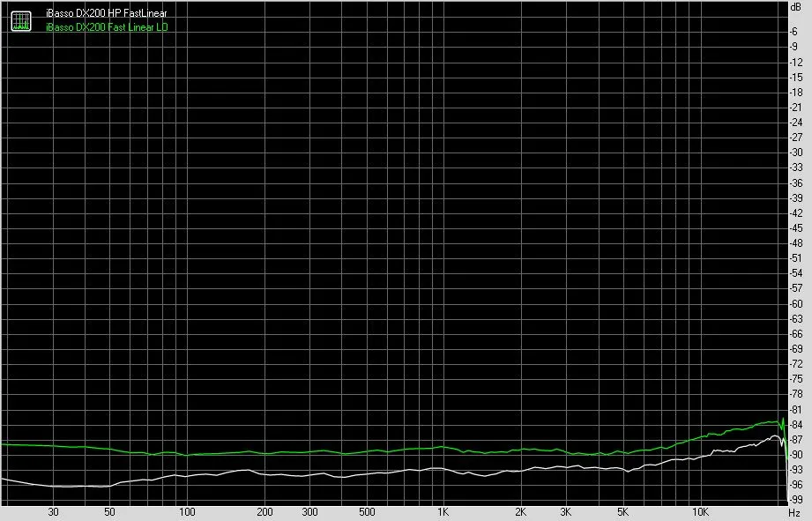Click the -30 dB axis label
This screenshot has width=812, height=521.
coord(796,153)
